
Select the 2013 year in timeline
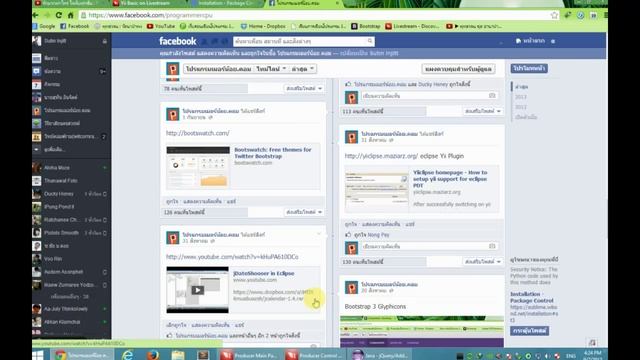pyautogui.click(x=520, y=97)
